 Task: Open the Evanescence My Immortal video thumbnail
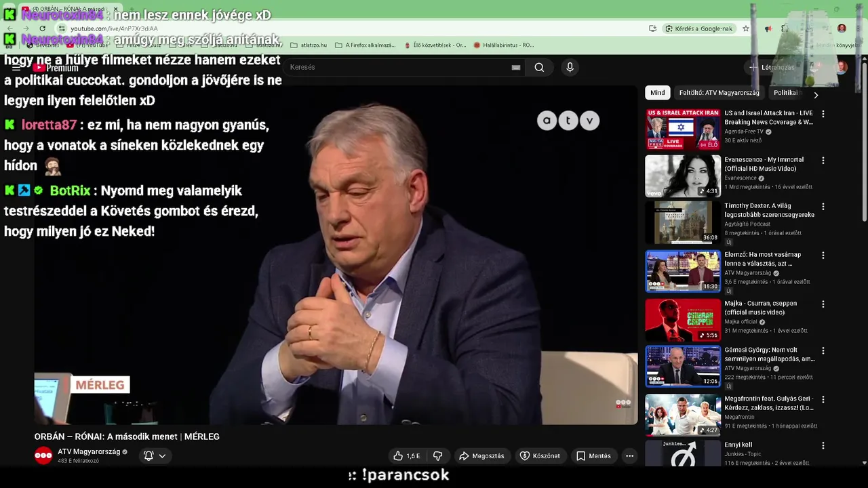(683, 176)
